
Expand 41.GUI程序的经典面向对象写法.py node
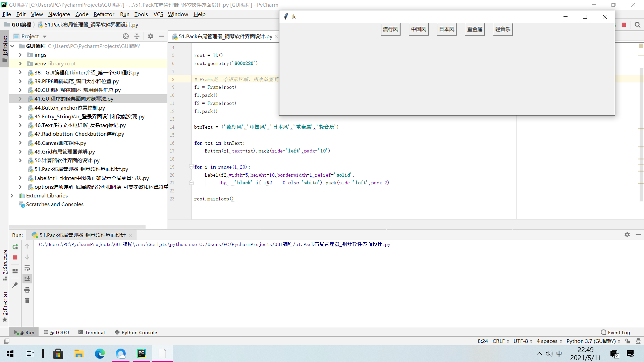[x=20, y=99]
